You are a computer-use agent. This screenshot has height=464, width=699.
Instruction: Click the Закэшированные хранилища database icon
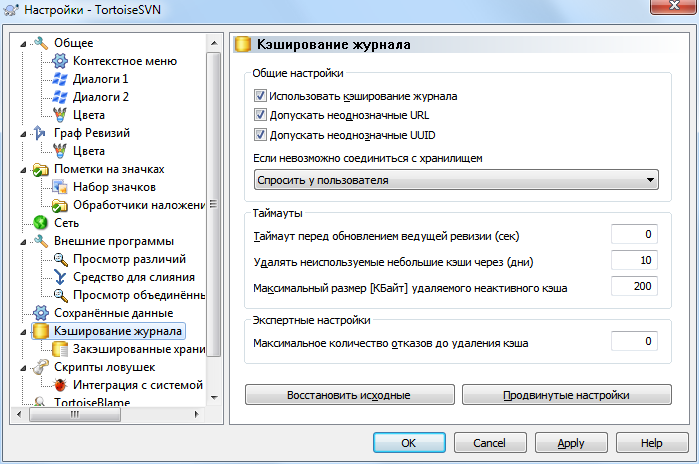click(x=60, y=349)
